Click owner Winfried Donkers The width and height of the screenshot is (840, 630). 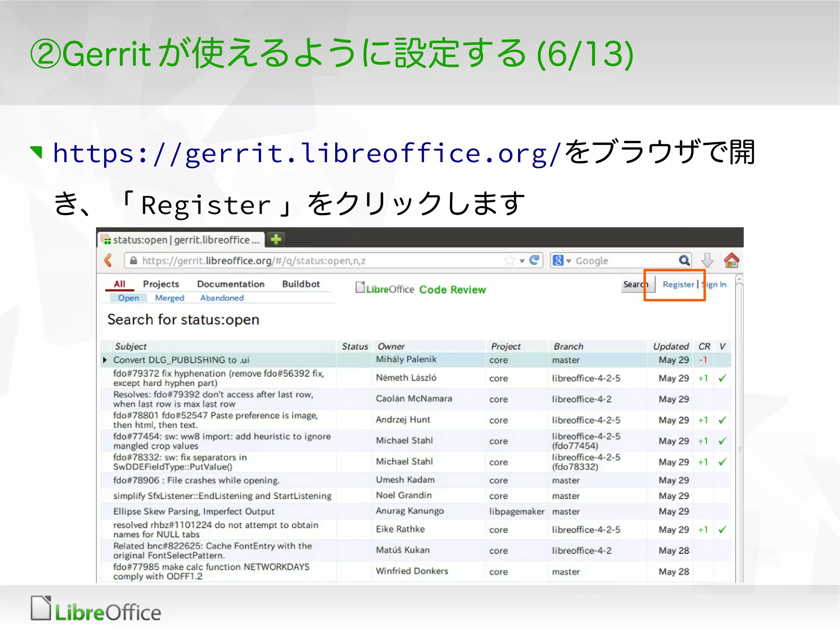(x=412, y=571)
